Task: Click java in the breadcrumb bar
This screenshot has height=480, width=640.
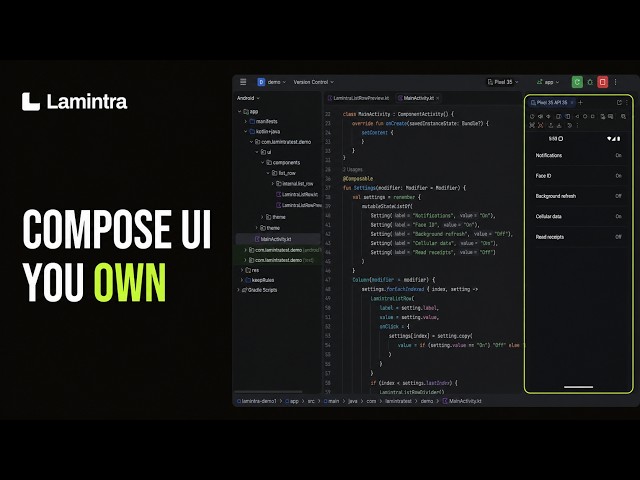Action: (x=353, y=401)
